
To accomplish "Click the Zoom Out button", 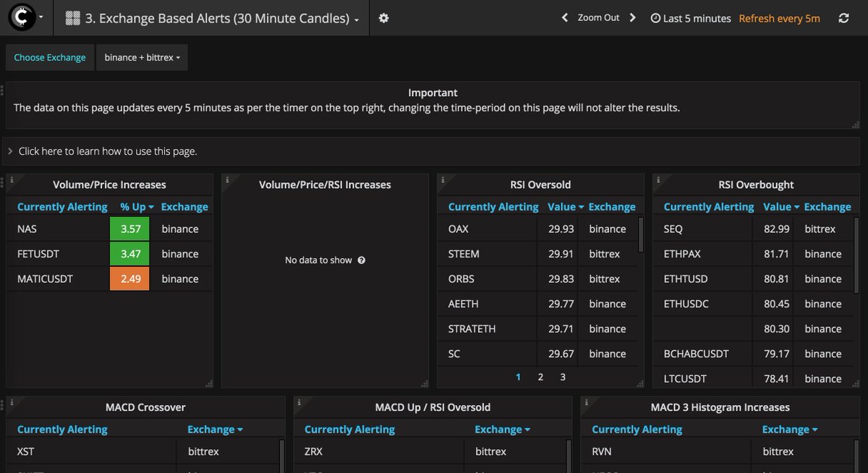I will (x=598, y=18).
